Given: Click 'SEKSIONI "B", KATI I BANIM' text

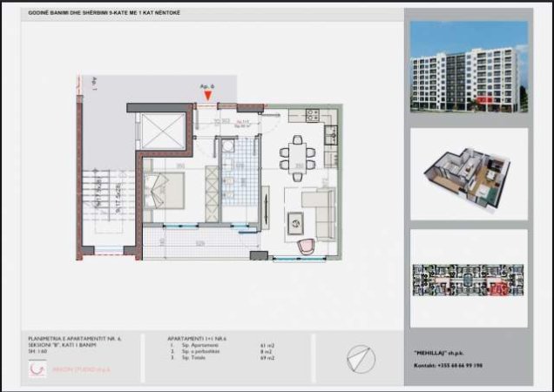Looking at the screenshot, I should click(x=62, y=345).
